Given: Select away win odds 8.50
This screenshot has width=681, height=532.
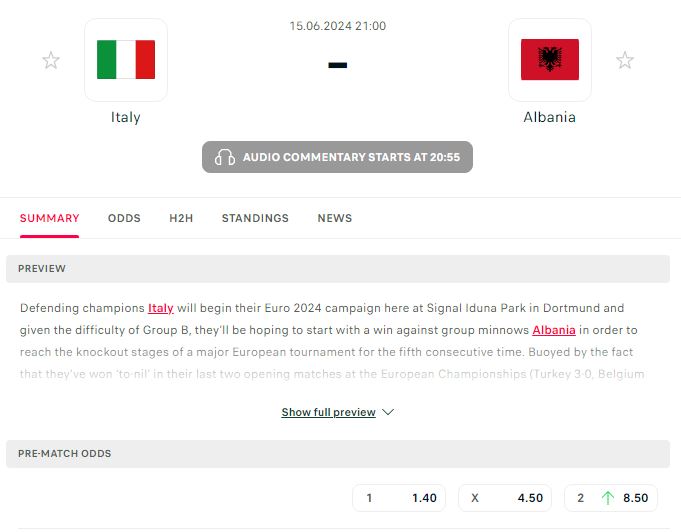Looking at the screenshot, I should point(612,498).
